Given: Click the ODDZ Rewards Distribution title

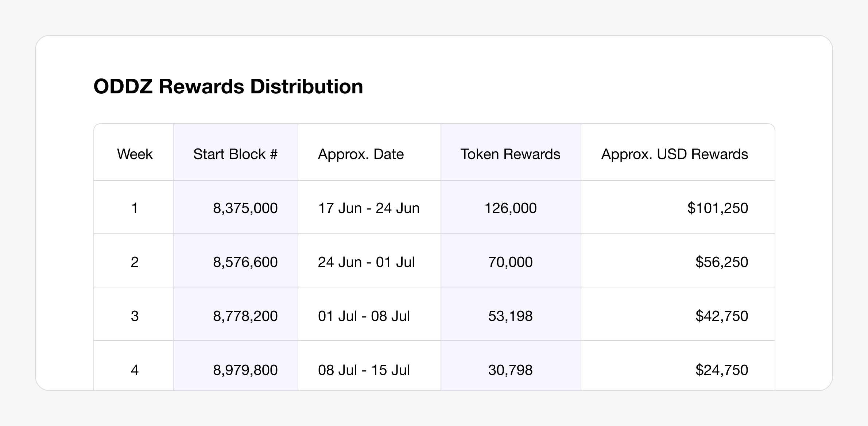Looking at the screenshot, I should coord(228,87).
